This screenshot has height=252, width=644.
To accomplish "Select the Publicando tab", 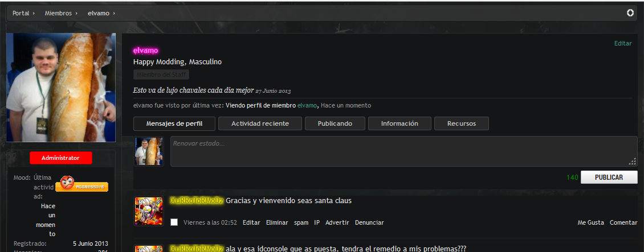I will [335, 123].
